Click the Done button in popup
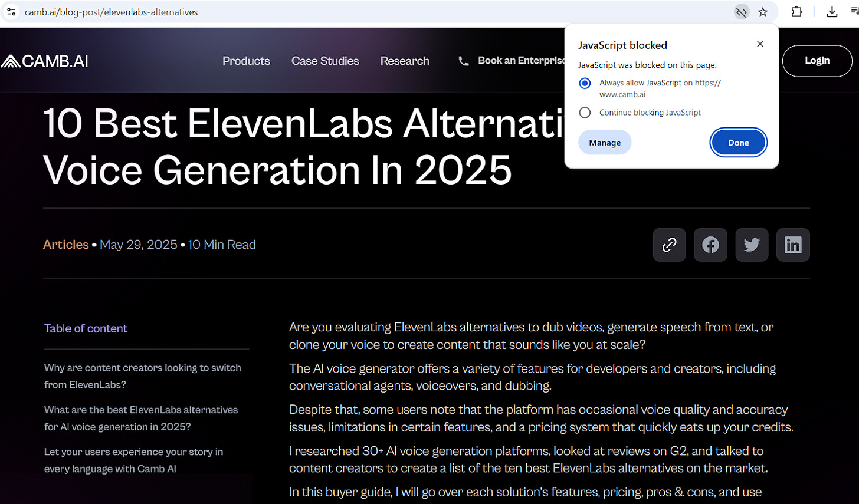The width and height of the screenshot is (859, 504). pos(738,143)
